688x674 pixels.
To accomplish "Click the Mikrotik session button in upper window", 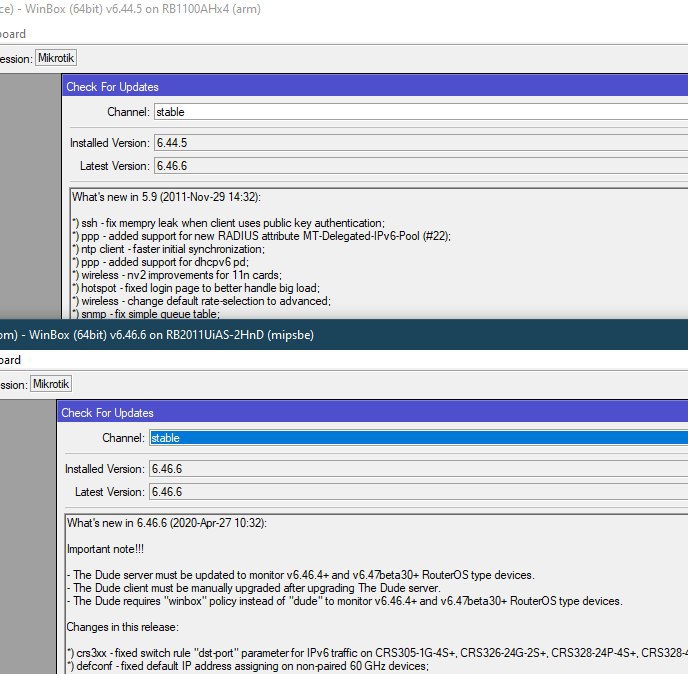I will (x=56, y=58).
